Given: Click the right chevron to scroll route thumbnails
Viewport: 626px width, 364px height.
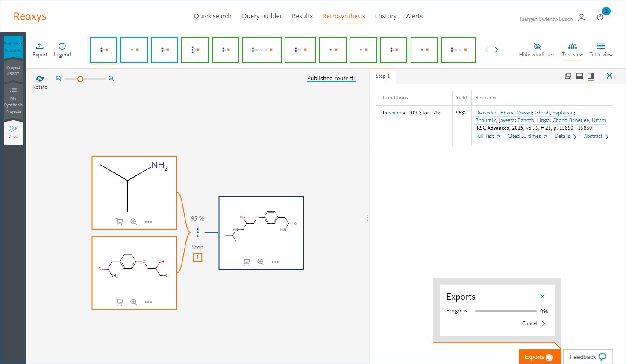Looking at the screenshot, I should (x=496, y=50).
